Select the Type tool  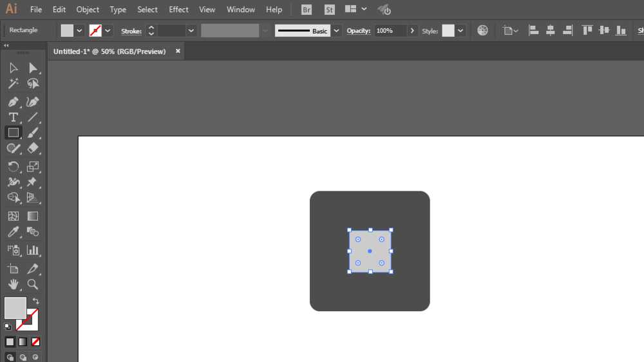[13, 117]
